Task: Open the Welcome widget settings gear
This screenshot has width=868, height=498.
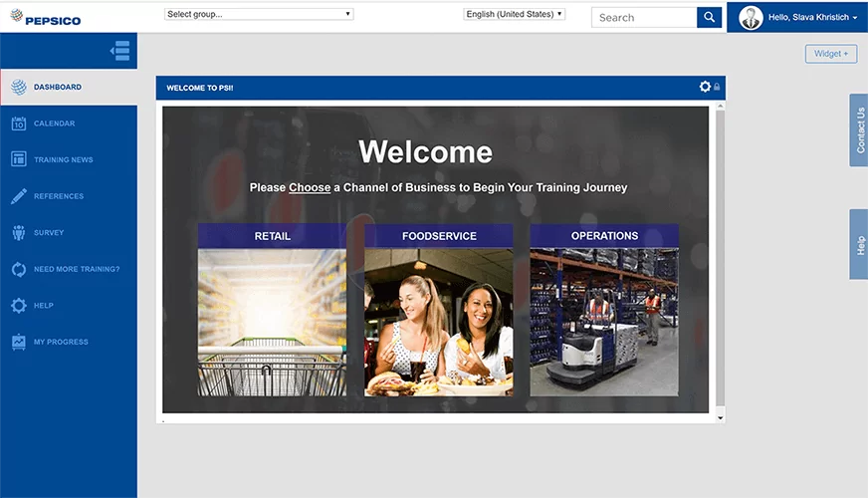Action: tap(705, 87)
